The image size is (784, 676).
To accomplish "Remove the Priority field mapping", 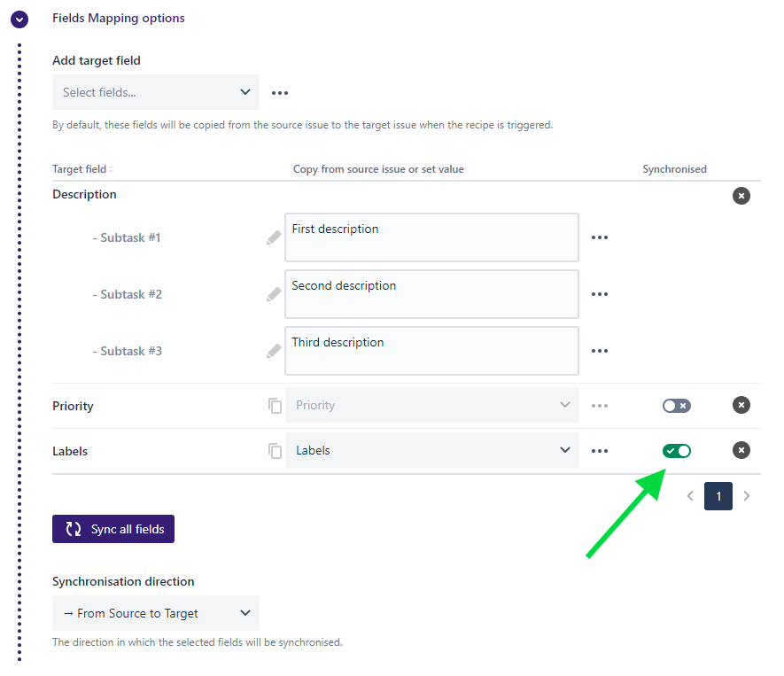I will pos(741,405).
